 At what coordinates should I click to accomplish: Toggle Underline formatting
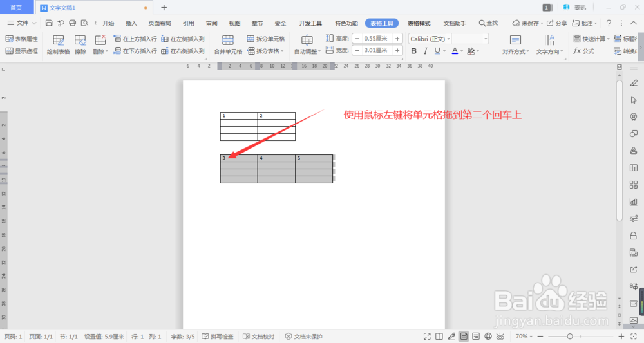pos(437,51)
